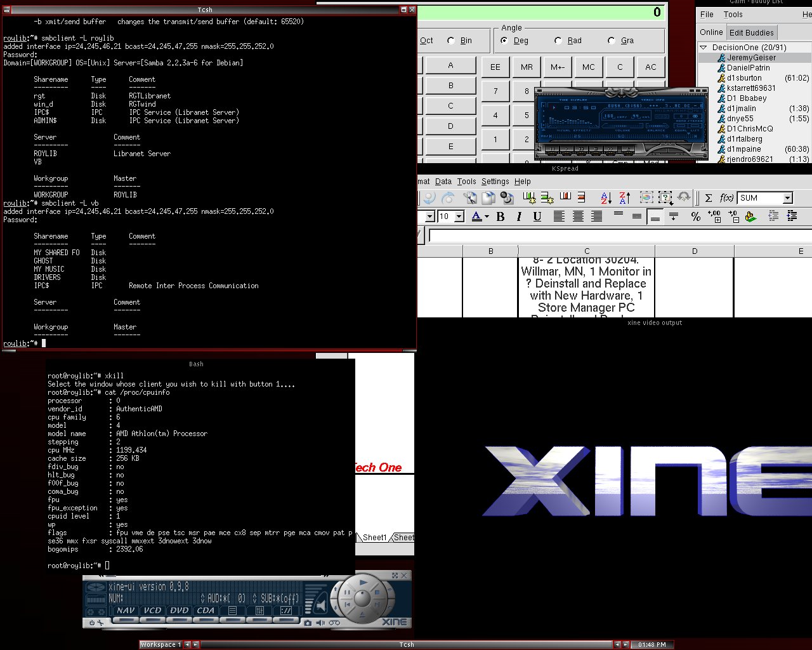Viewport: 812px width, 650px height.
Task: Open the SUM function dropdown
Action: (787, 198)
